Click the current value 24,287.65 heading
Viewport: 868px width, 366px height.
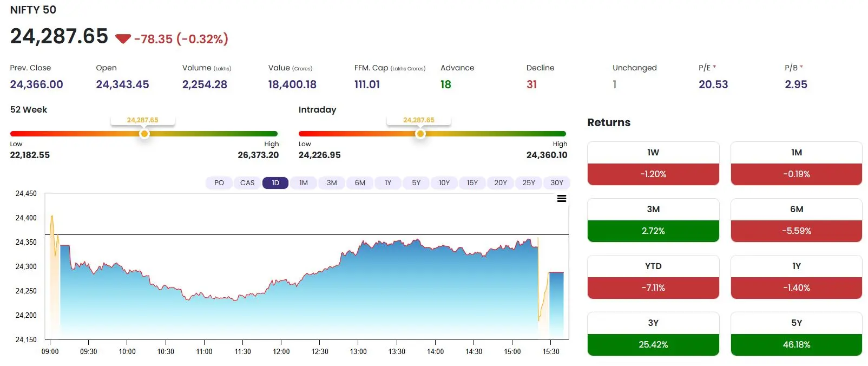click(60, 36)
